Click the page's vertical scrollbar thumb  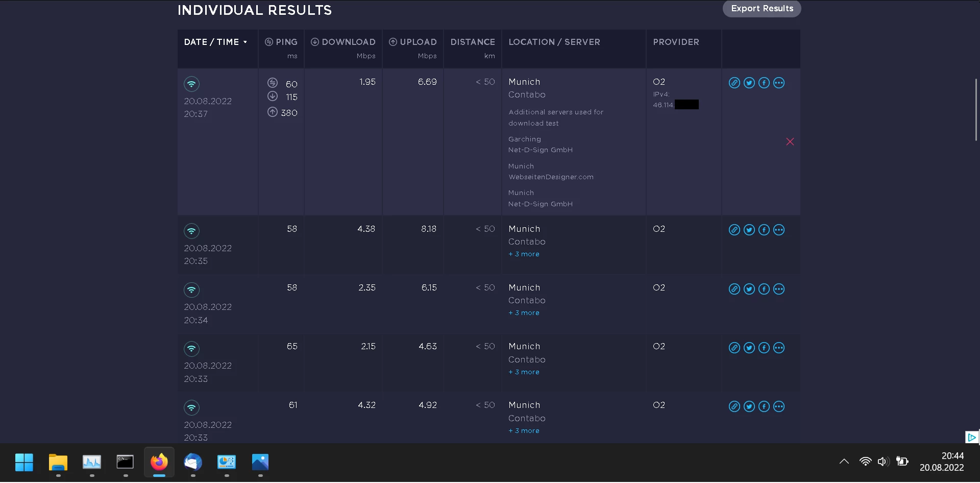point(976,110)
